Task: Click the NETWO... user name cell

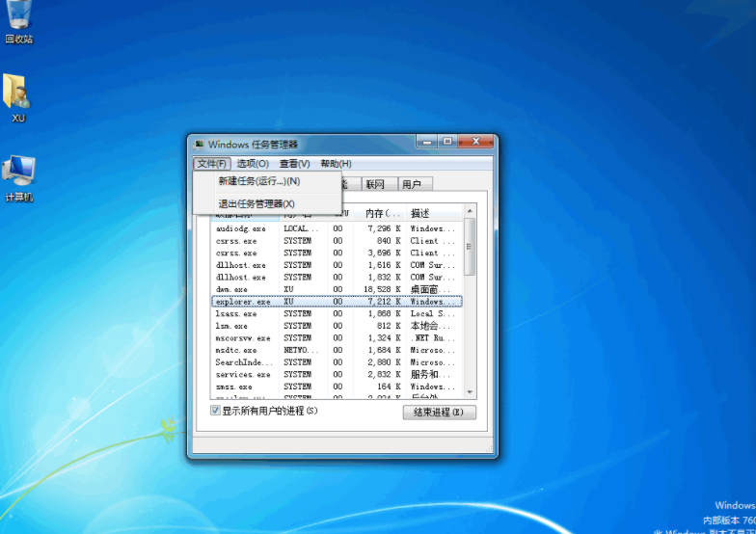Action: [301, 350]
